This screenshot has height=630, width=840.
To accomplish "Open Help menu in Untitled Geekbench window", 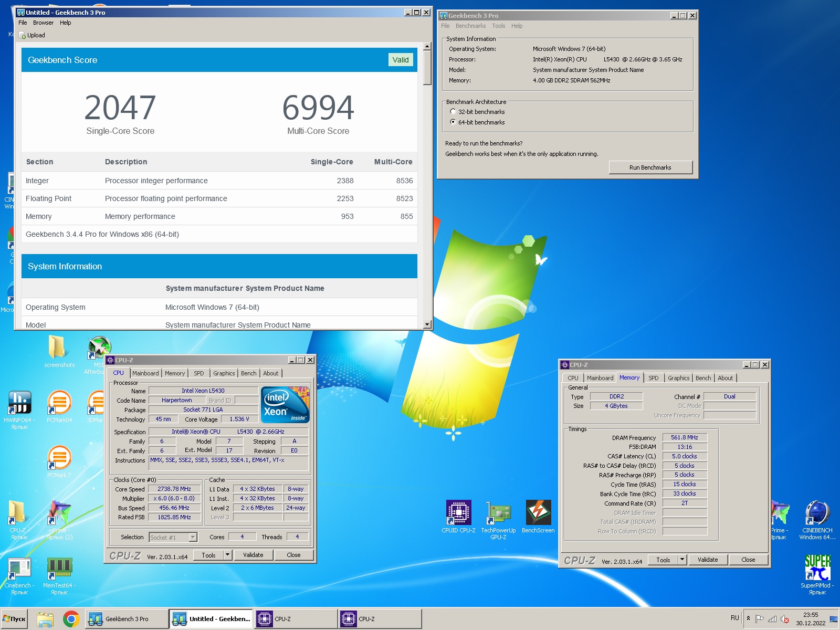I will [x=65, y=23].
